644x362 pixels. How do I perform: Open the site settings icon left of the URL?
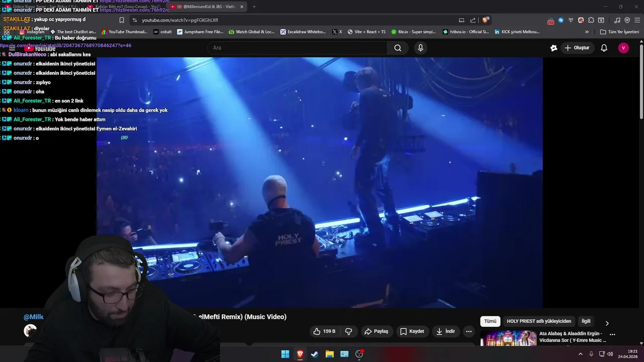[x=134, y=20]
